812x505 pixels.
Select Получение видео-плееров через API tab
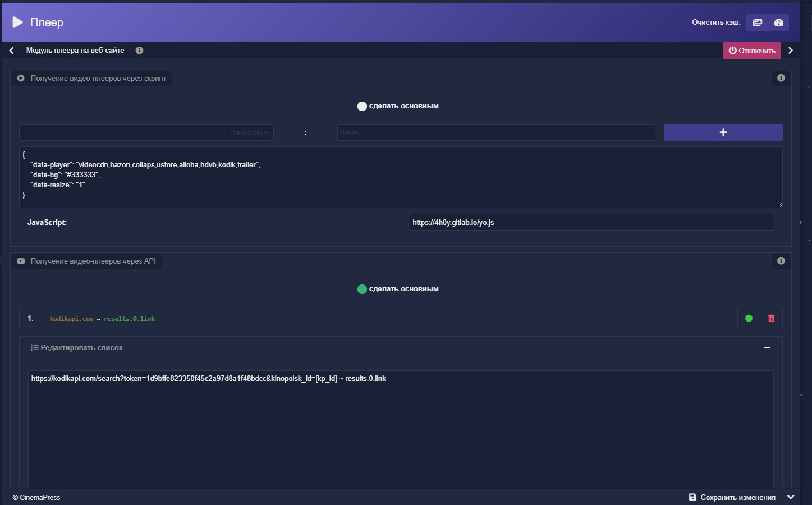pos(86,261)
